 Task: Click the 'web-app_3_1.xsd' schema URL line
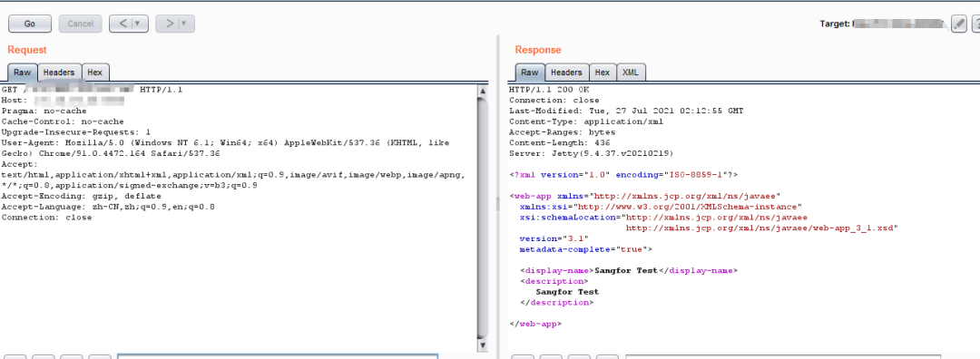coord(762,228)
